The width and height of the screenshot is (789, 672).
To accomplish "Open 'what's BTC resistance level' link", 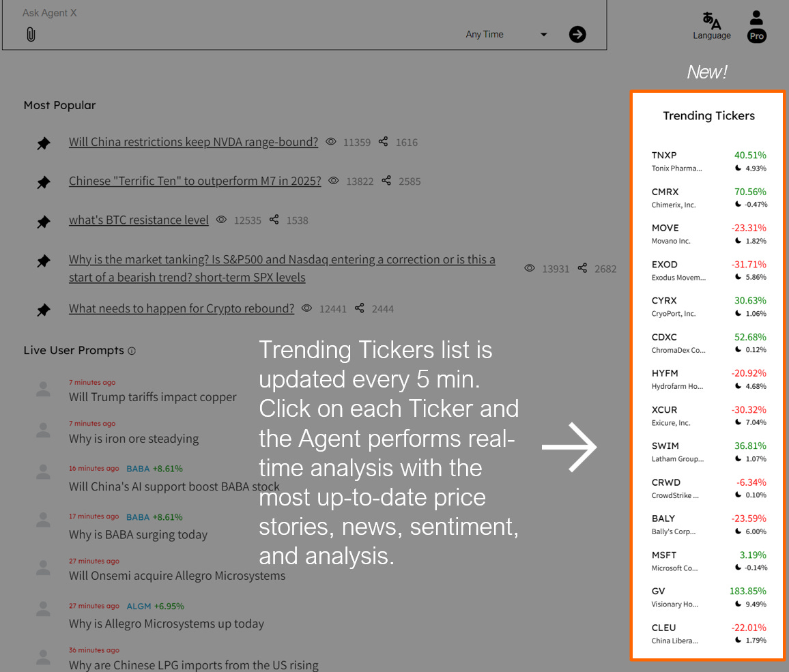I will click(139, 220).
